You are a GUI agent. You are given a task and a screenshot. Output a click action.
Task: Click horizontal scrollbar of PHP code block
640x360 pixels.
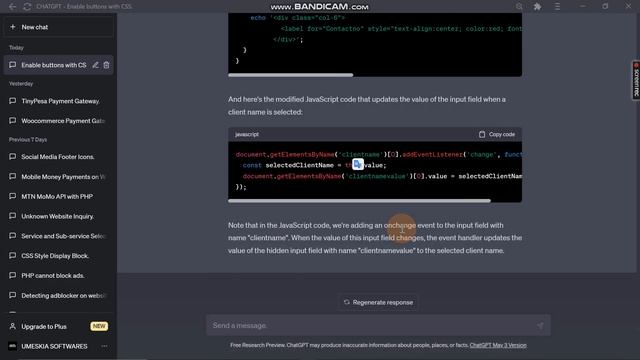[x=291, y=75]
